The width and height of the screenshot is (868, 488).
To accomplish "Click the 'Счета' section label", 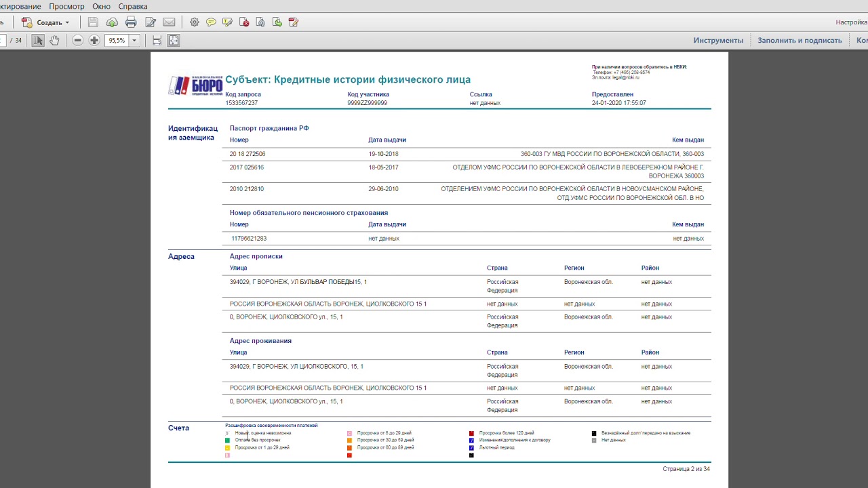I will 179,428.
